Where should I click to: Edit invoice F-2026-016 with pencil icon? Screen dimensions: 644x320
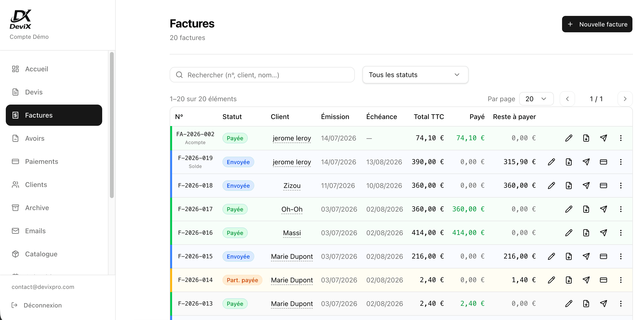coord(569,233)
